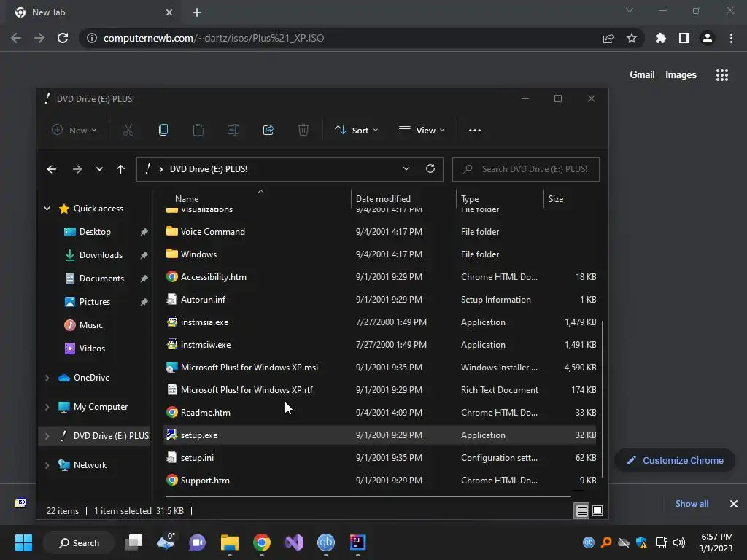This screenshot has height=560, width=747.
Task: Select Downloads in Quick access
Action: 101,255
